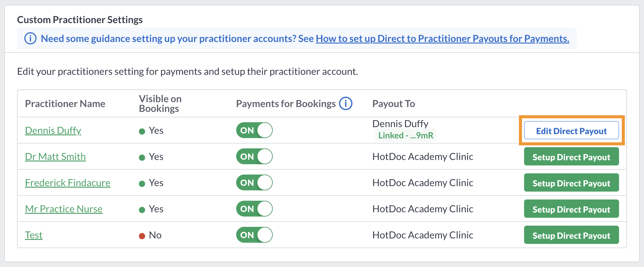Open the Dr Matt Smith practitioner link

click(55, 157)
